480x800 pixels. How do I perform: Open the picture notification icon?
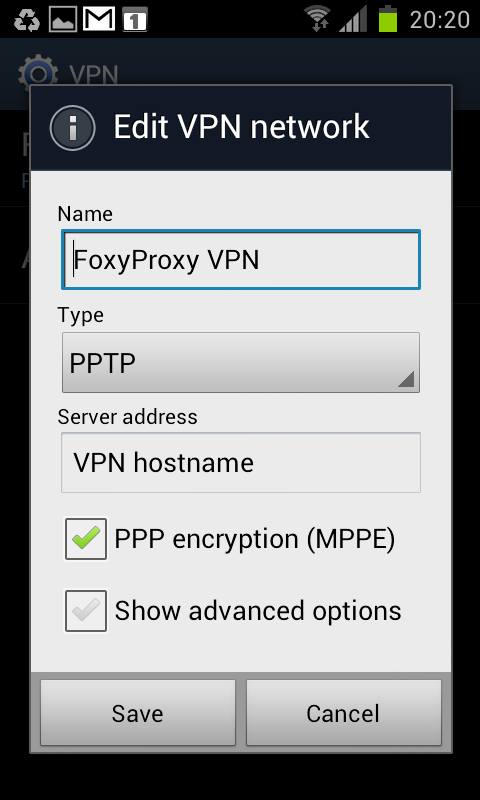coord(63,19)
